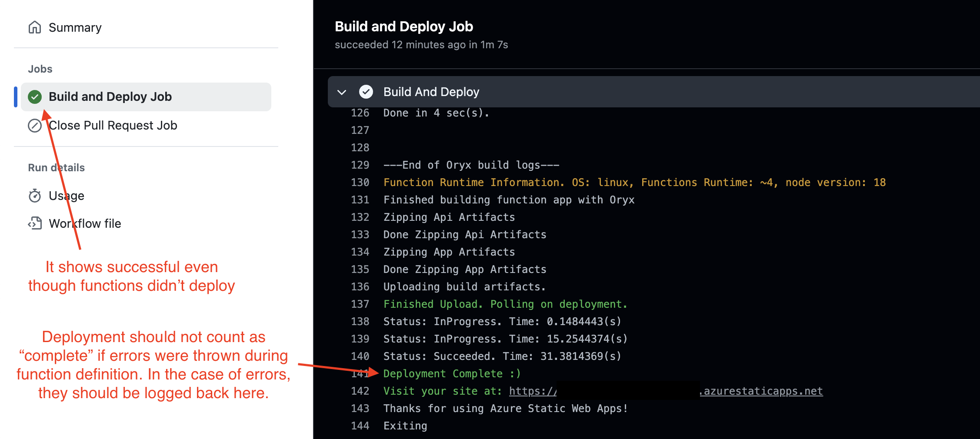Click line number 140 in the log
The height and width of the screenshot is (439, 980).
point(360,356)
